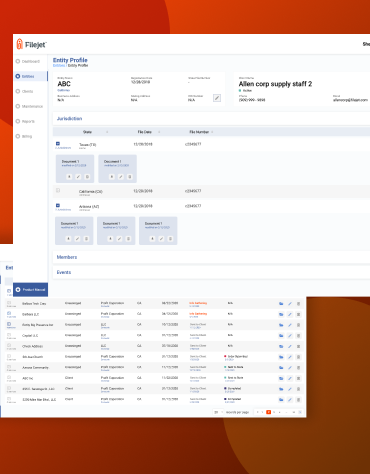
Task: Select checkbox for Capital LLC row
Action: [x=9, y=335]
